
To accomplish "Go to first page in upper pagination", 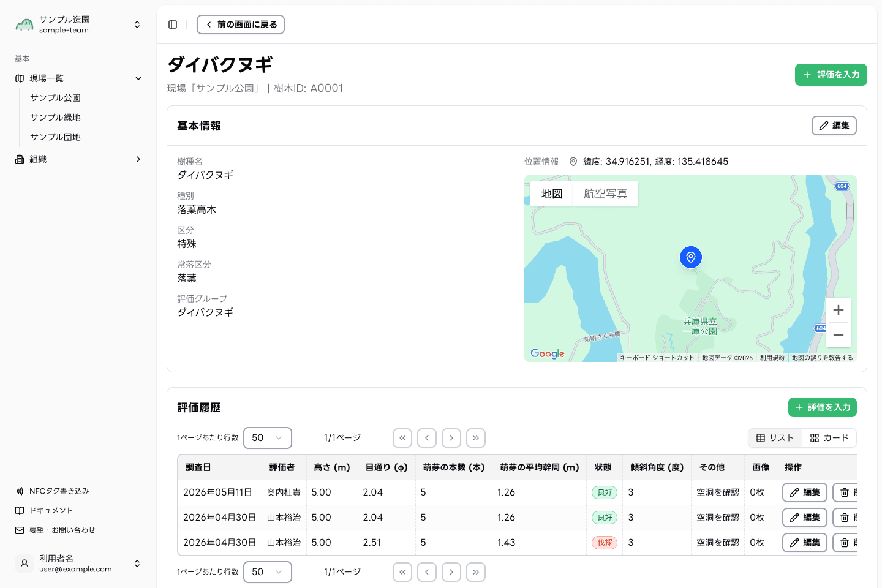I will [x=402, y=438].
